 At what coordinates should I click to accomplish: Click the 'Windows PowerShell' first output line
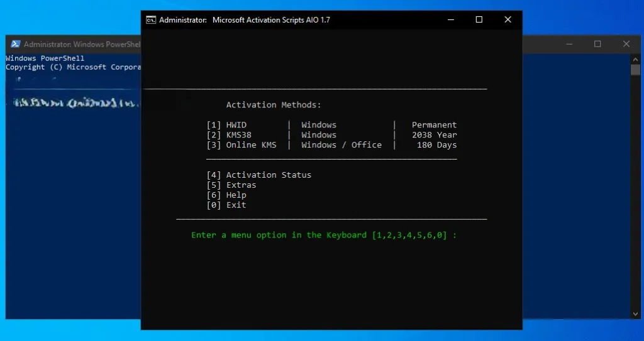[x=45, y=58]
